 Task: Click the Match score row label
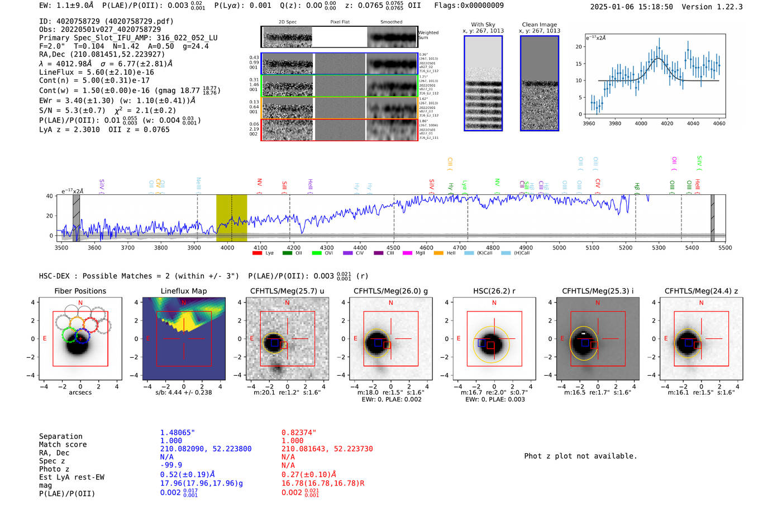click(x=63, y=445)
